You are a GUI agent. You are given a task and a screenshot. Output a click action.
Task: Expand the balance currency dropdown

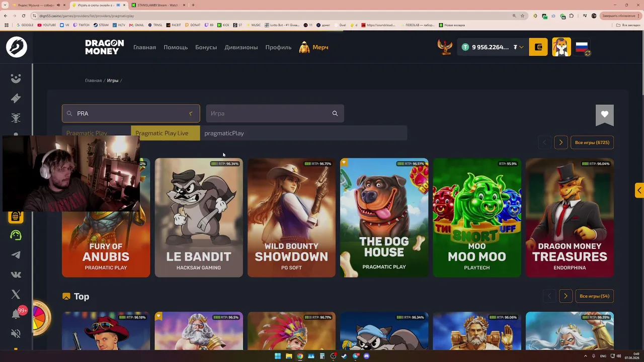pos(521,47)
